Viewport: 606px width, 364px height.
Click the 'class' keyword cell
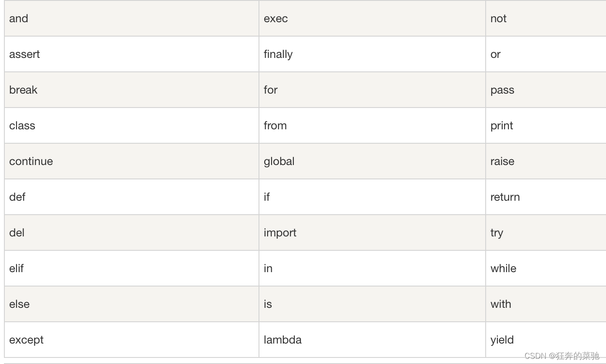point(132,125)
